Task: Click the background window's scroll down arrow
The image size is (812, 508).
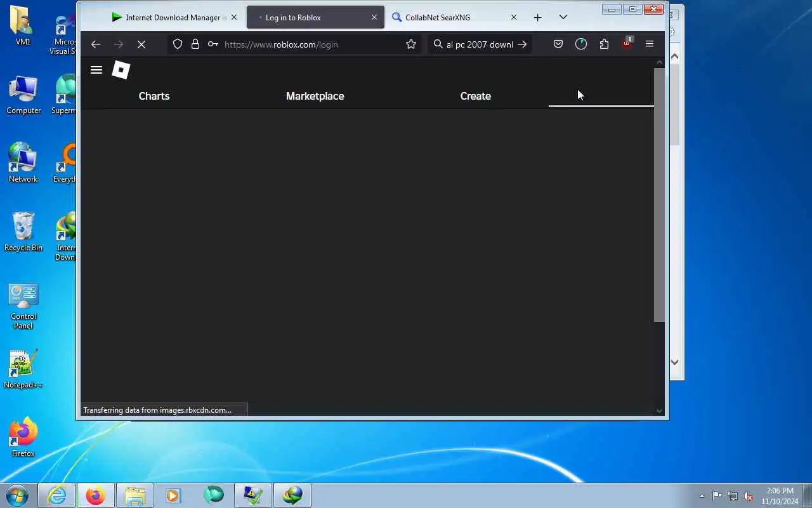Action: 675,362
